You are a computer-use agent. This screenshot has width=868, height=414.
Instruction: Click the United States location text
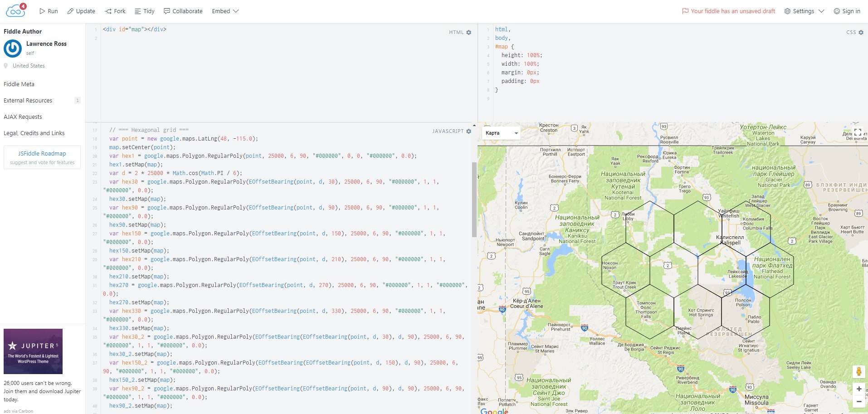(x=29, y=66)
